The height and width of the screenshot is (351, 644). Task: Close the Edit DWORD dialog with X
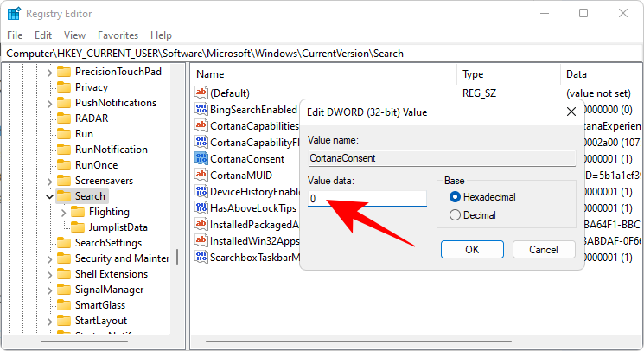click(x=571, y=112)
